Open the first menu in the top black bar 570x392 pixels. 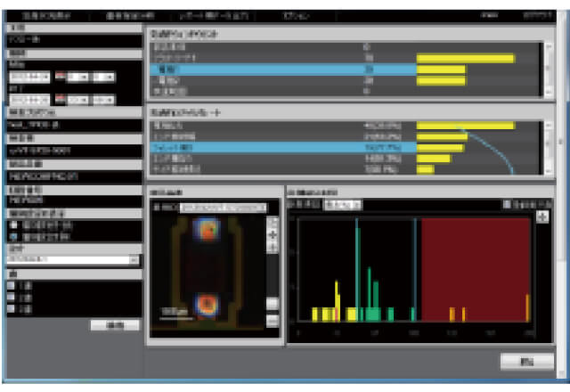46,16
